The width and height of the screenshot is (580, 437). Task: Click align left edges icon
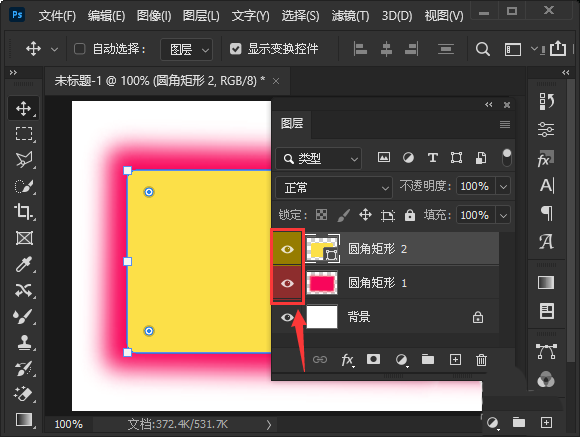click(x=360, y=48)
